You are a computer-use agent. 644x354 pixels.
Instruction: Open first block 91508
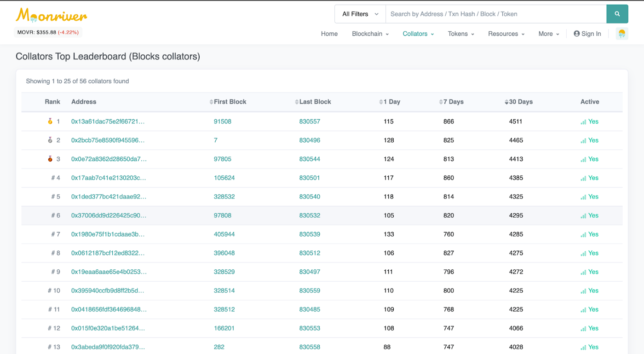[223, 122]
